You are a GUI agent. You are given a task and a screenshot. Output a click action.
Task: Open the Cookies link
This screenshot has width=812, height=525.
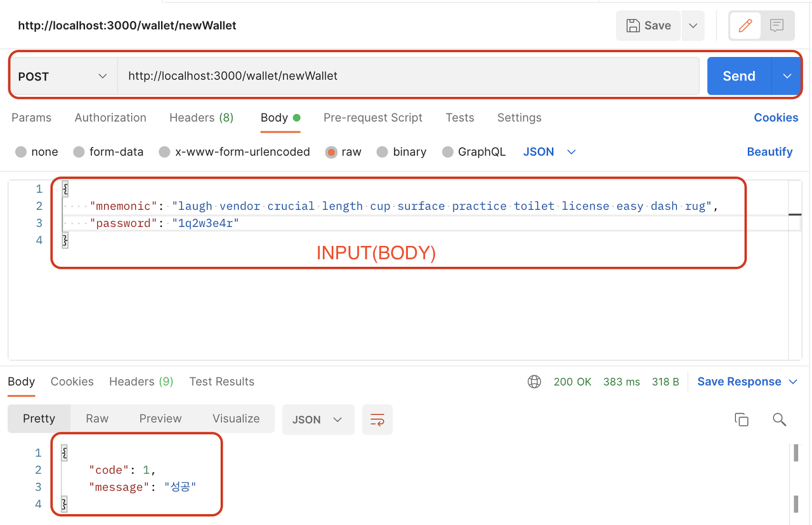[x=776, y=117]
